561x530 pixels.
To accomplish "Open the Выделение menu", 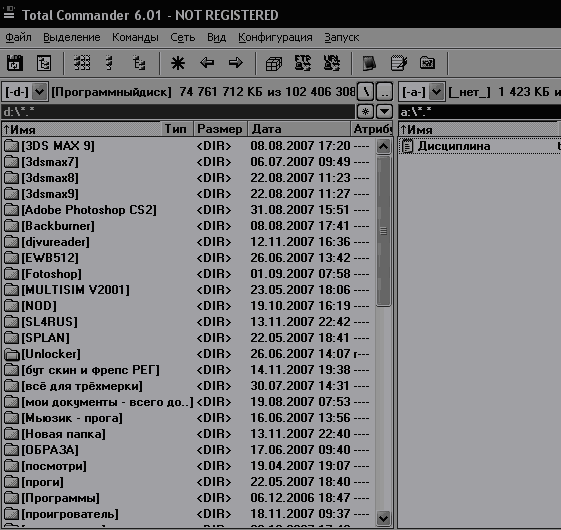I will pos(72,37).
